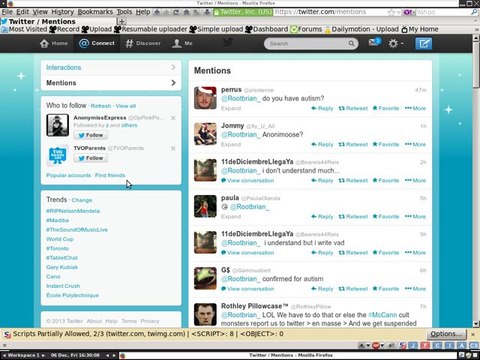The width and height of the screenshot is (480, 360).
Task: Open the File menu
Action: (x=7, y=12)
